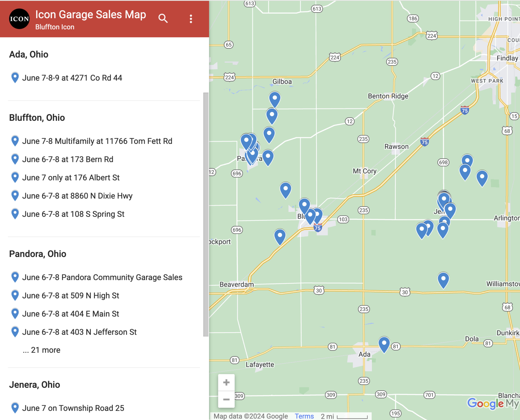This screenshot has height=420, width=520.
Task: Click the 'Bluffton Icon' subtitle
Action: click(55, 27)
